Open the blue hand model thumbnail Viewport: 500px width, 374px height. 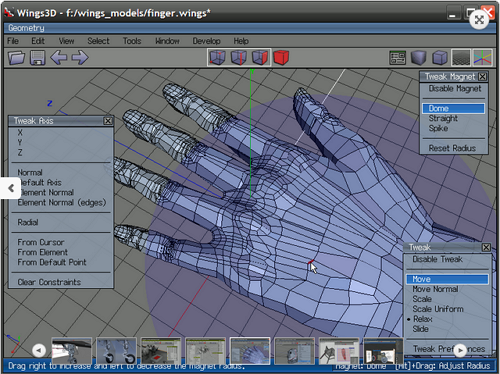[x=250, y=351]
